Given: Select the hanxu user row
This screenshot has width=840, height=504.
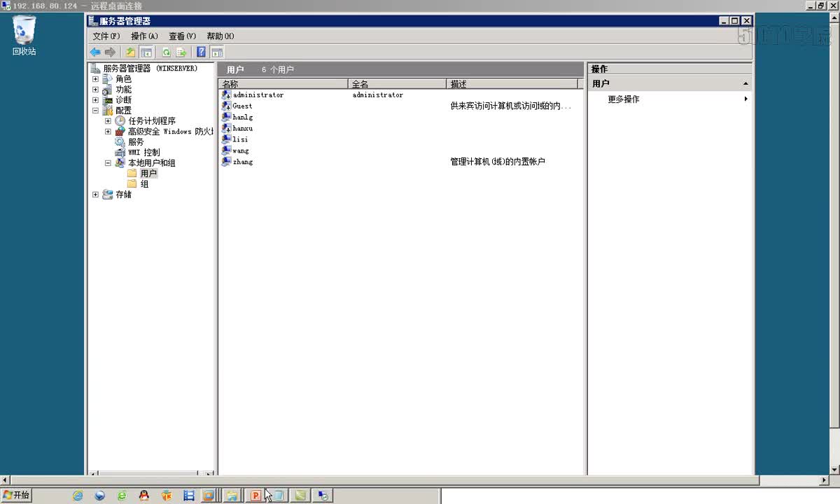Looking at the screenshot, I should pyautogui.click(x=242, y=128).
